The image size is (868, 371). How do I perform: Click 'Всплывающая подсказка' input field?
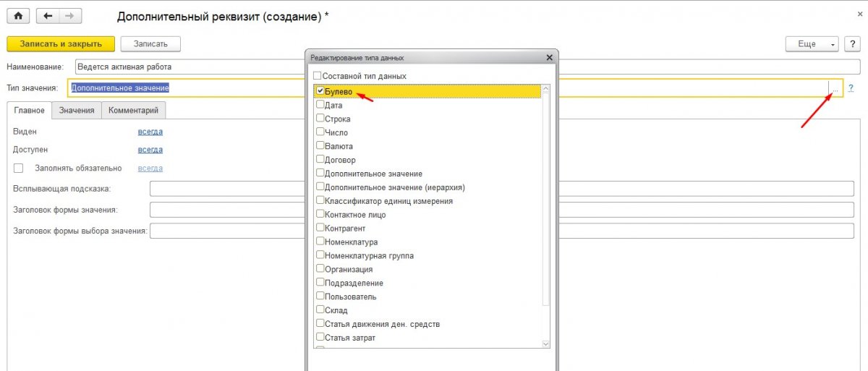[x=502, y=189]
